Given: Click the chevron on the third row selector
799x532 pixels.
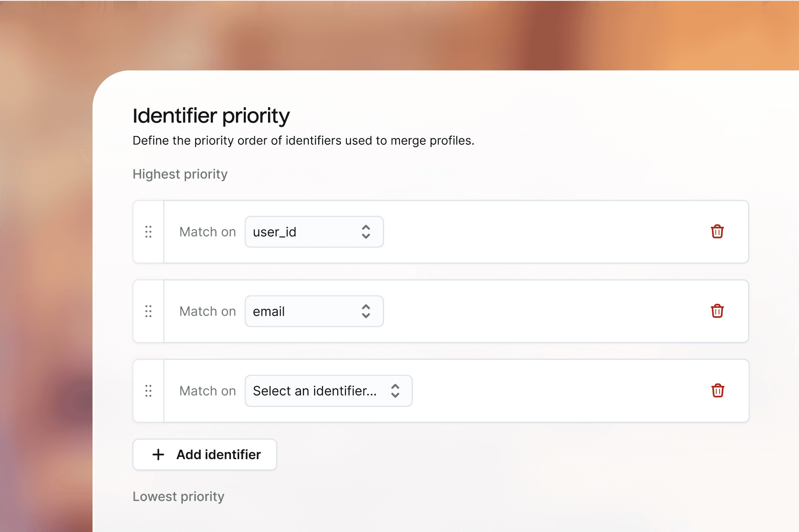Looking at the screenshot, I should [x=395, y=390].
